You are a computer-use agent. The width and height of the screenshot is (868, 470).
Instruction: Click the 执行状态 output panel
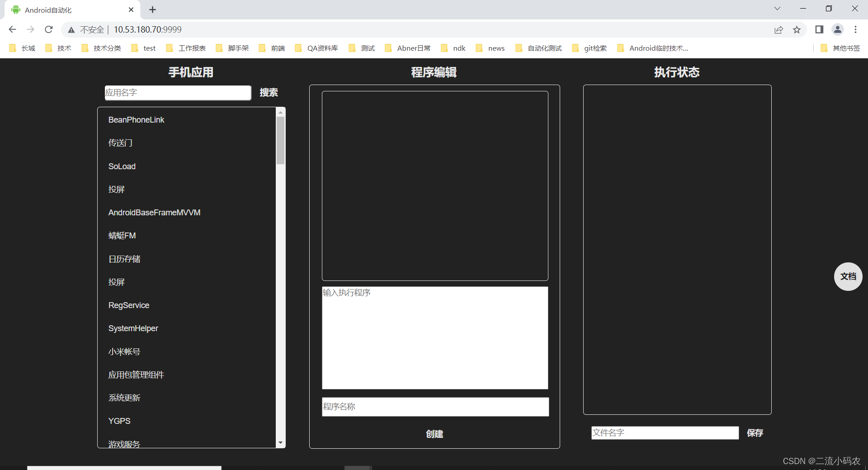(x=677, y=250)
